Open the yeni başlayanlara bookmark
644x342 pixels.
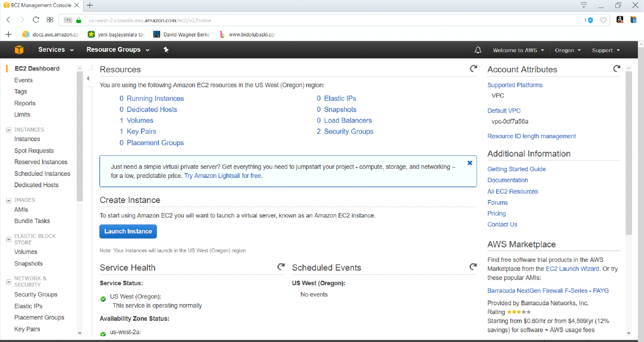116,34
